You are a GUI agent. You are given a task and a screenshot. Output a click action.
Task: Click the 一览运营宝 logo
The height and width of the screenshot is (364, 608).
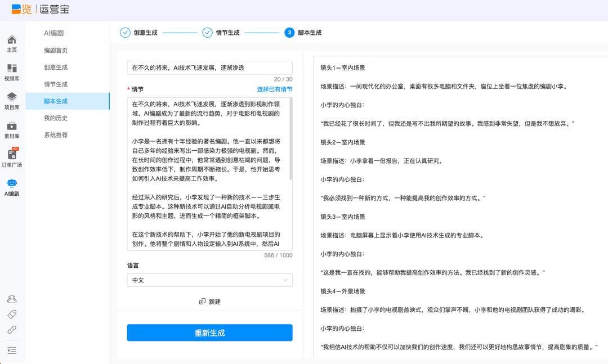tap(41, 10)
